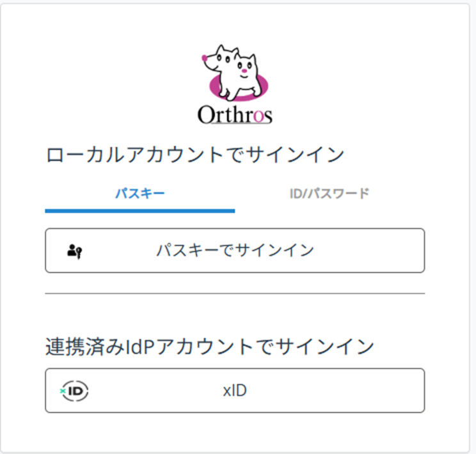Switch to the ID/パスワード tab
Screen dimensions: 476x454
pos(329,193)
